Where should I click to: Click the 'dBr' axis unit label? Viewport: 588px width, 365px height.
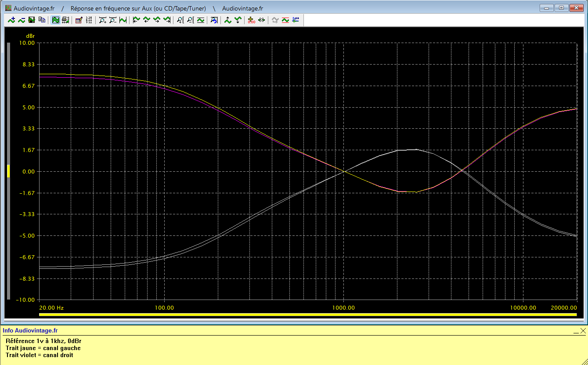coord(30,36)
